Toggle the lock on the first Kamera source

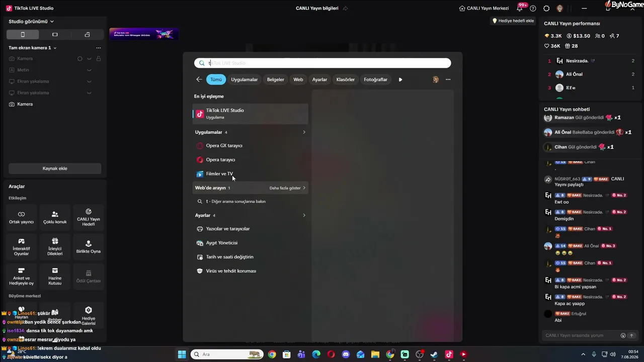pyautogui.click(x=99, y=59)
